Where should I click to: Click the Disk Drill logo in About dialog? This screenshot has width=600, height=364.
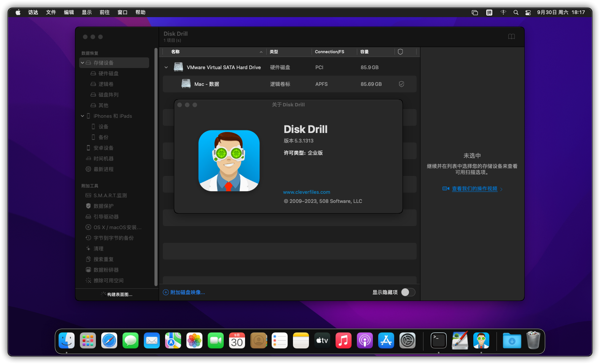tap(229, 161)
